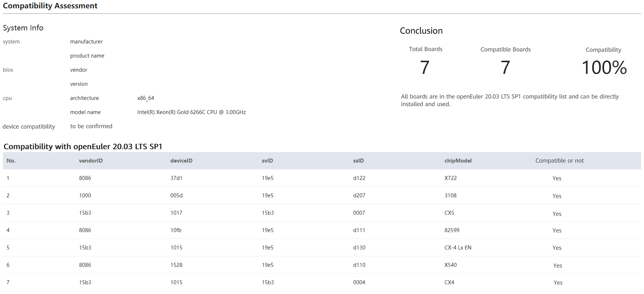
Task: Select the Intel Xeon Gold 6266C model name
Action: (x=191, y=112)
